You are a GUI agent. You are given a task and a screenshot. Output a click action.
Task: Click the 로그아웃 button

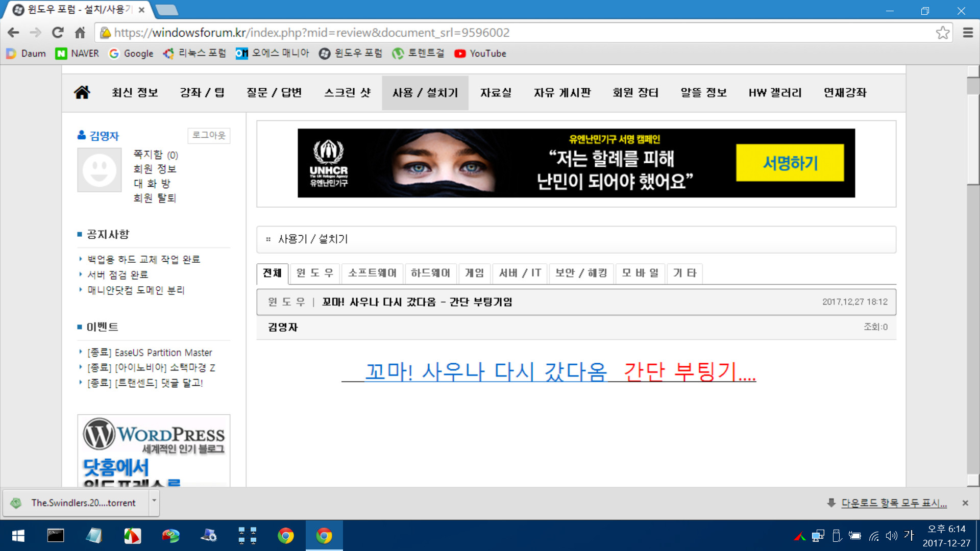[x=209, y=135]
